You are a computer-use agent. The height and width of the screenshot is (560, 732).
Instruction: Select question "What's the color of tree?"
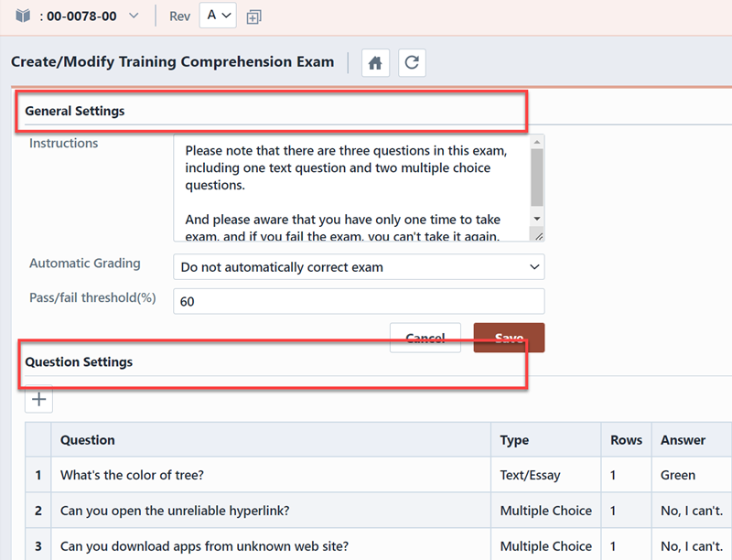[132, 475]
